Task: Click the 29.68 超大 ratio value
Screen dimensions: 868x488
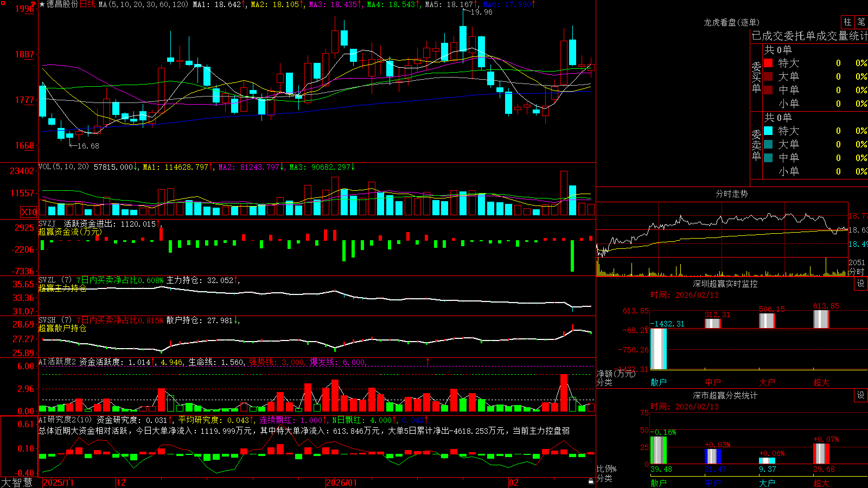Action: point(824,469)
